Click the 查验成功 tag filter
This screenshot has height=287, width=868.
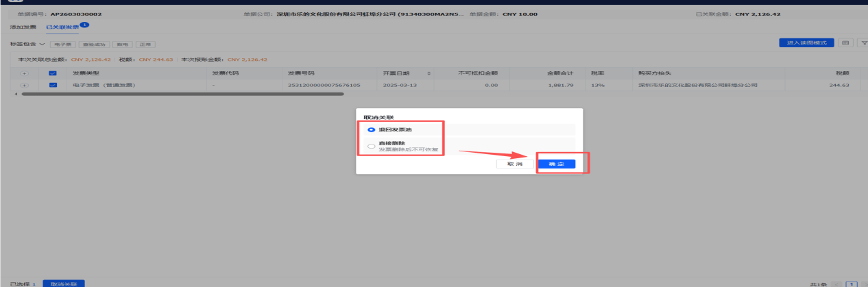(x=94, y=44)
